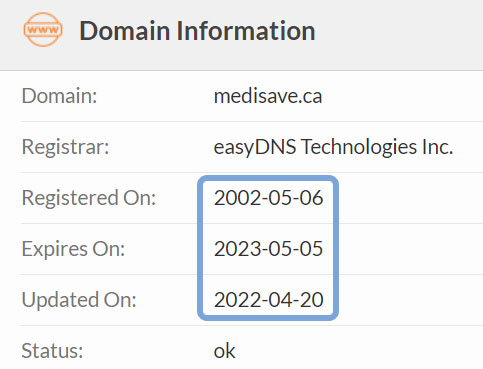483x369 pixels.
Task: Click the word Domain in header title
Action: coord(125,31)
